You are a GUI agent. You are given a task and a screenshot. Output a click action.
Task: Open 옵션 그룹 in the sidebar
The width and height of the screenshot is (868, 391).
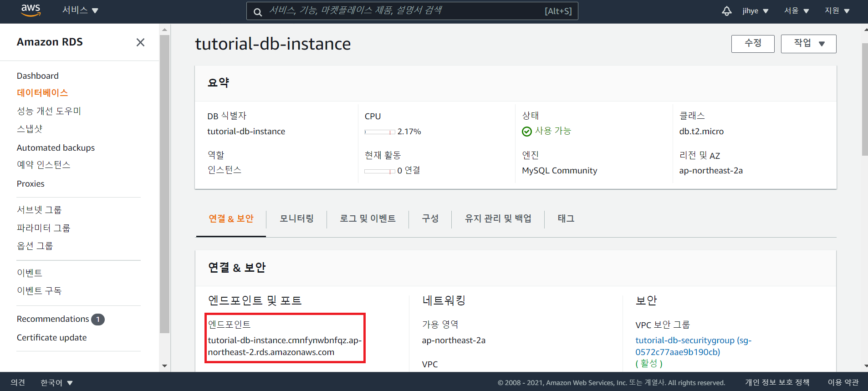tap(35, 246)
